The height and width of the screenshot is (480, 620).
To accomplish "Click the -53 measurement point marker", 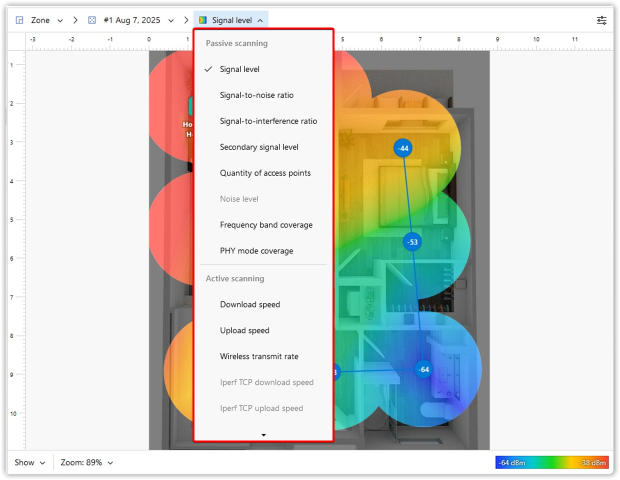I will (412, 242).
